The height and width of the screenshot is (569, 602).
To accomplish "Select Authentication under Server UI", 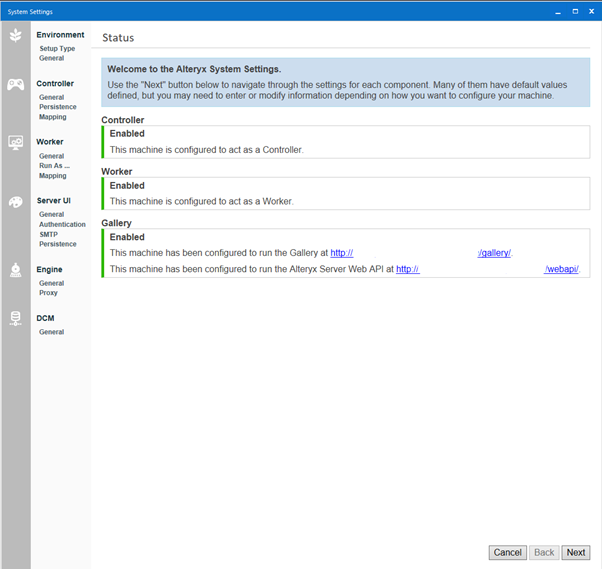I will tap(62, 224).
